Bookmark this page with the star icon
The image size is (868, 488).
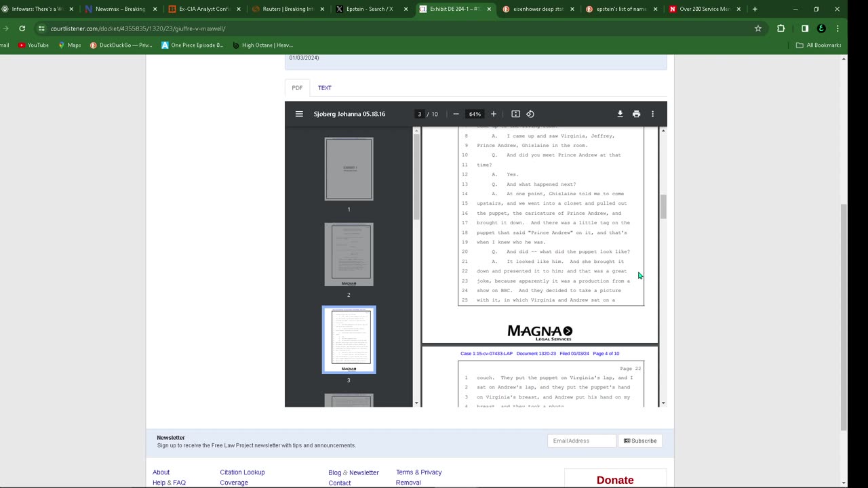[758, 28]
